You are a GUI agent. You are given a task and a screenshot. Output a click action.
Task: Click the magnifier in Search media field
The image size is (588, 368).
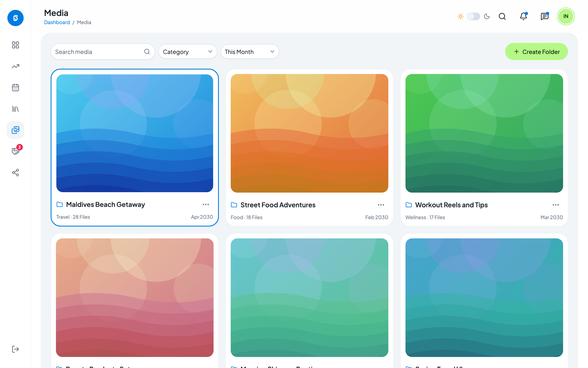coord(147,52)
